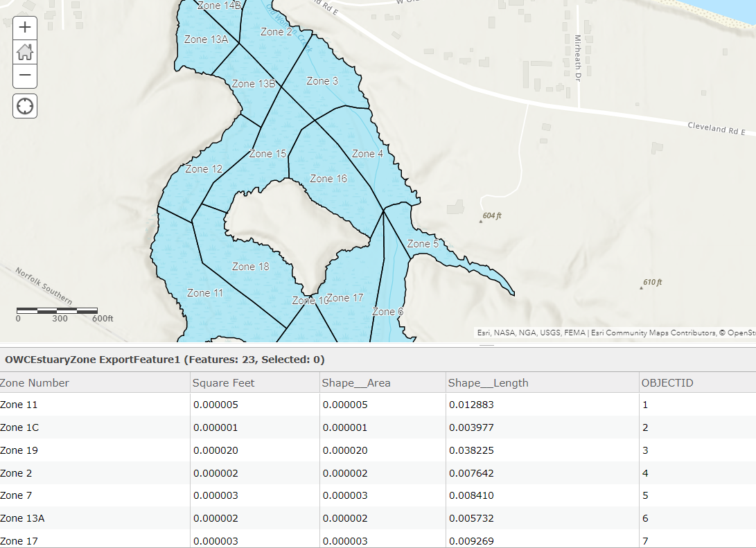Click the find my location crosshair icon
Image resolution: width=756 pixels, height=548 pixels.
coord(24,106)
